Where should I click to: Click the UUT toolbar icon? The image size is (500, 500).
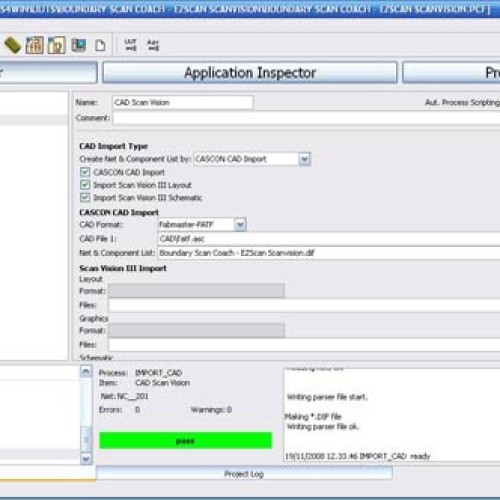click(130, 45)
